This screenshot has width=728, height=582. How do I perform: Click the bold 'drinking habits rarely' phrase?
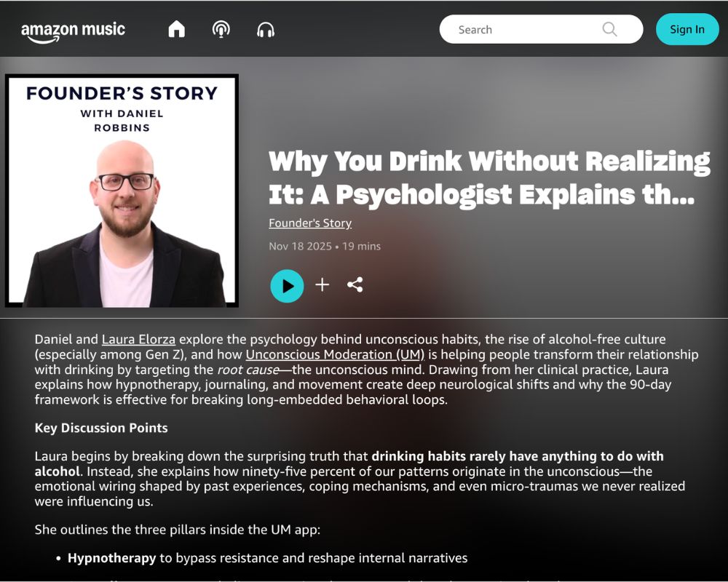[x=438, y=456]
